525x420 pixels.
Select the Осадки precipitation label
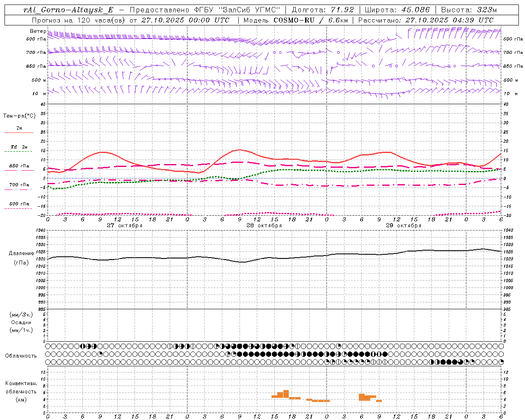click(21, 322)
